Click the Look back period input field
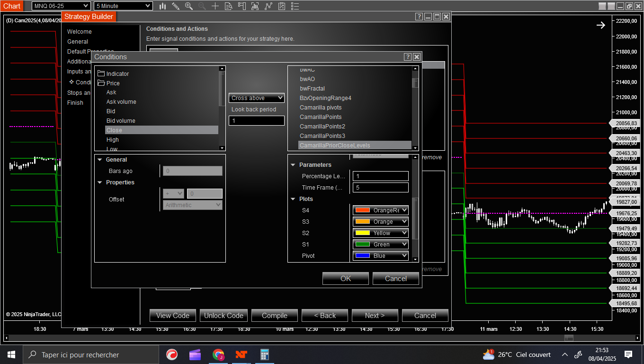 click(x=257, y=121)
